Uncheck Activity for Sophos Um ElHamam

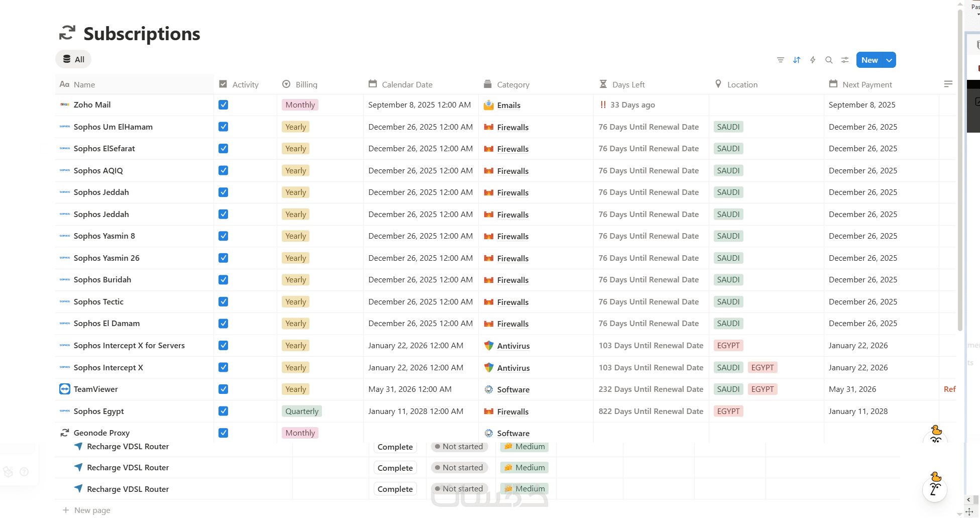224,127
